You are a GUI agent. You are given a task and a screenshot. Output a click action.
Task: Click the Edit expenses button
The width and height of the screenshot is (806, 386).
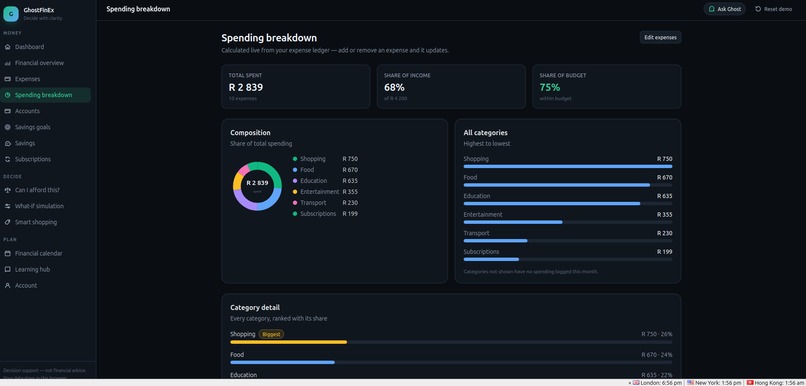tap(660, 38)
